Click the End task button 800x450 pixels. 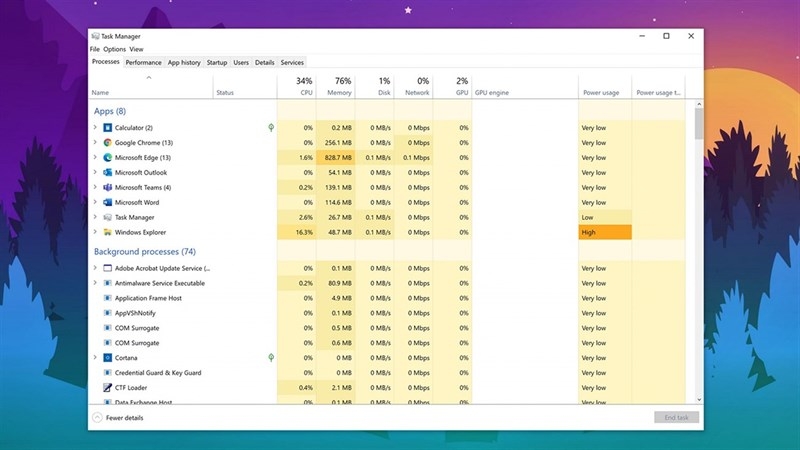(x=676, y=417)
